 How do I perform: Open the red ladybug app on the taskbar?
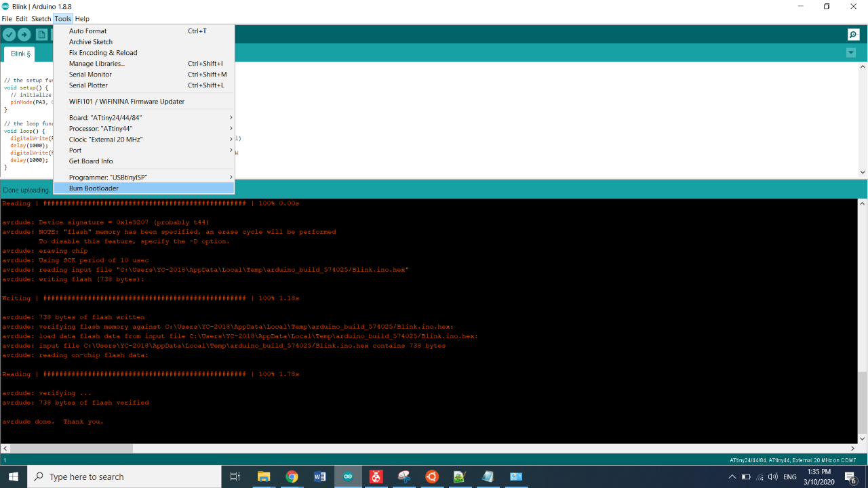(376, 476)
